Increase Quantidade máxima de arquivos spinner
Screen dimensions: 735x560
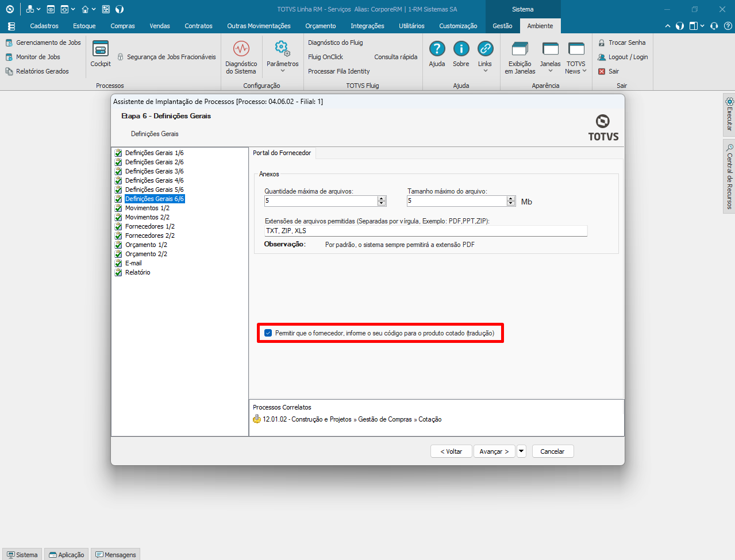click(x=382, y=199)
